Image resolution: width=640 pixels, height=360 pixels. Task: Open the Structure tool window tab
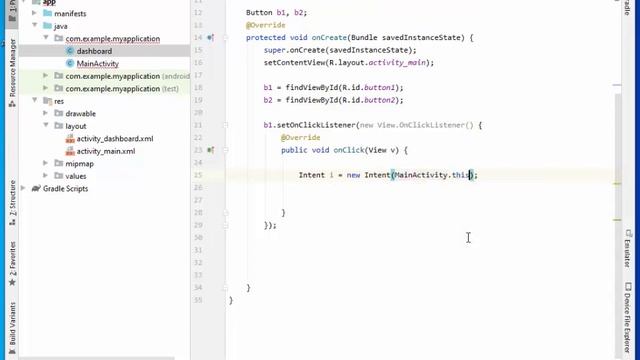point(12,203)
